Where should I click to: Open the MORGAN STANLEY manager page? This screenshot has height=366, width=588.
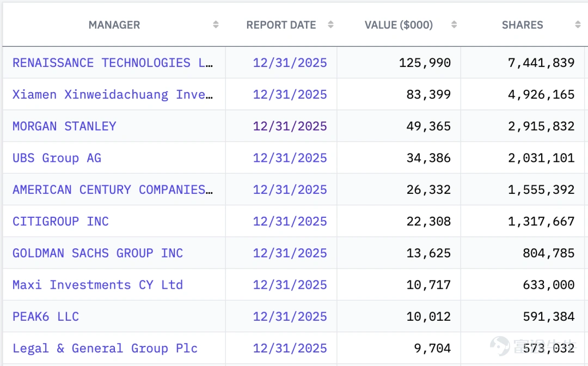point(64,126)
